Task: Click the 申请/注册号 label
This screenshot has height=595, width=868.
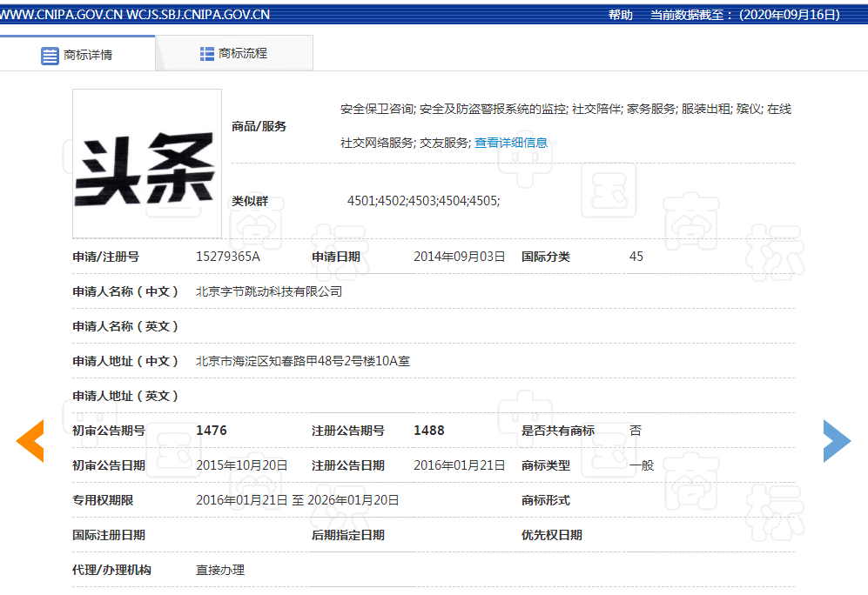Action: click(105, 257)
